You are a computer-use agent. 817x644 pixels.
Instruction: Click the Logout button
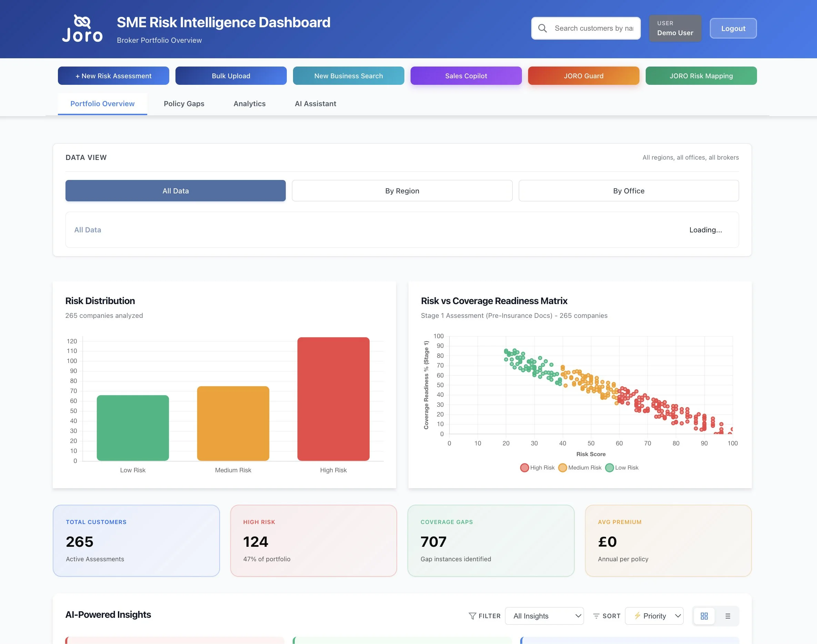(x=733, y=29)
